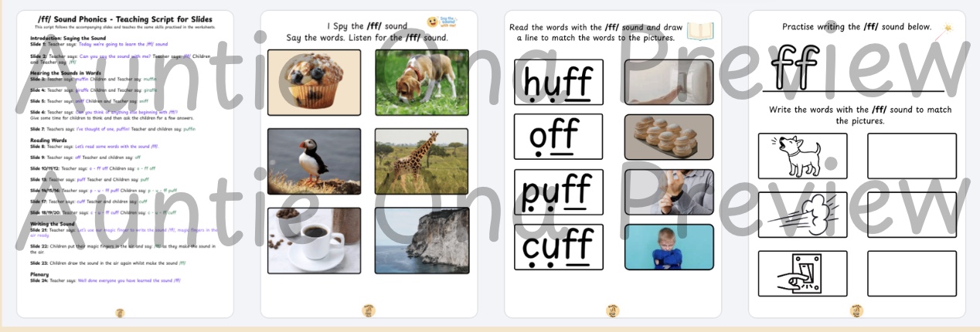Click the coffee cup photo

coord(314,241)
